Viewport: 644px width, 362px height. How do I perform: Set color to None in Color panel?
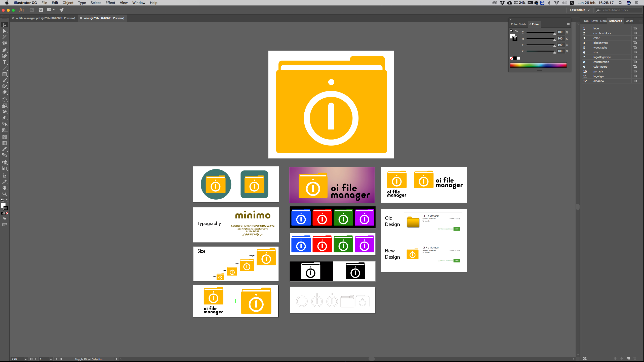512,58
